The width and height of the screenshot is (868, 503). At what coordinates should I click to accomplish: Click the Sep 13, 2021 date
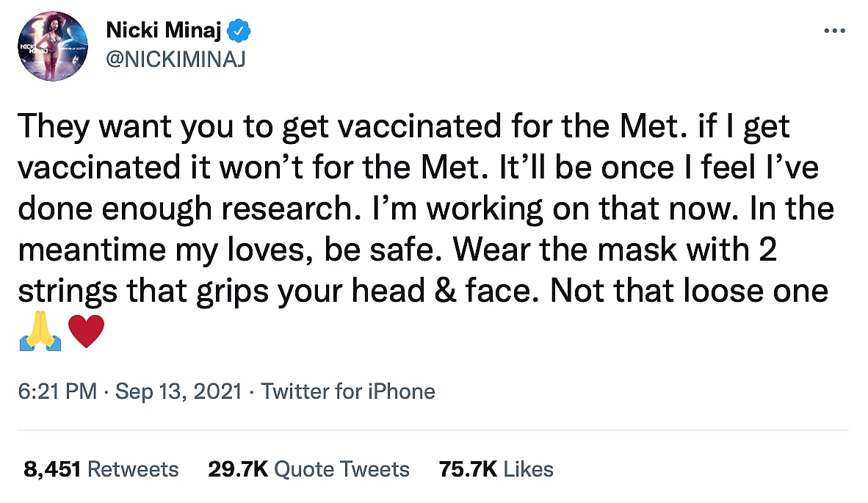tap(178, 391)
